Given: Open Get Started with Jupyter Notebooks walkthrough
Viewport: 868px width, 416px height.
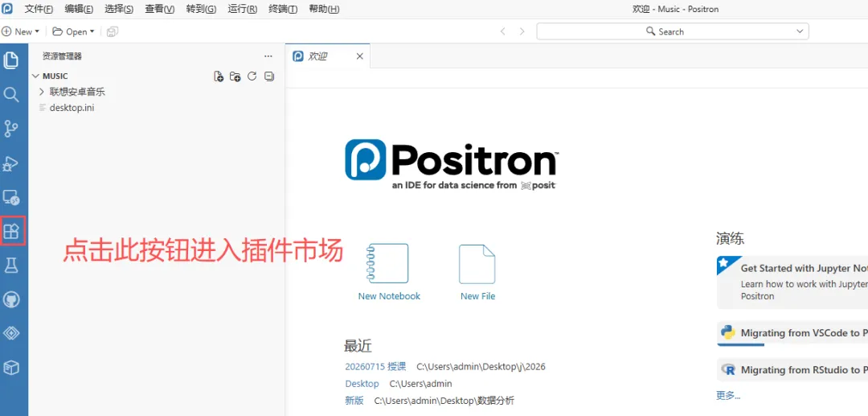Looking at the screenshot, I should tap(792, 282).
